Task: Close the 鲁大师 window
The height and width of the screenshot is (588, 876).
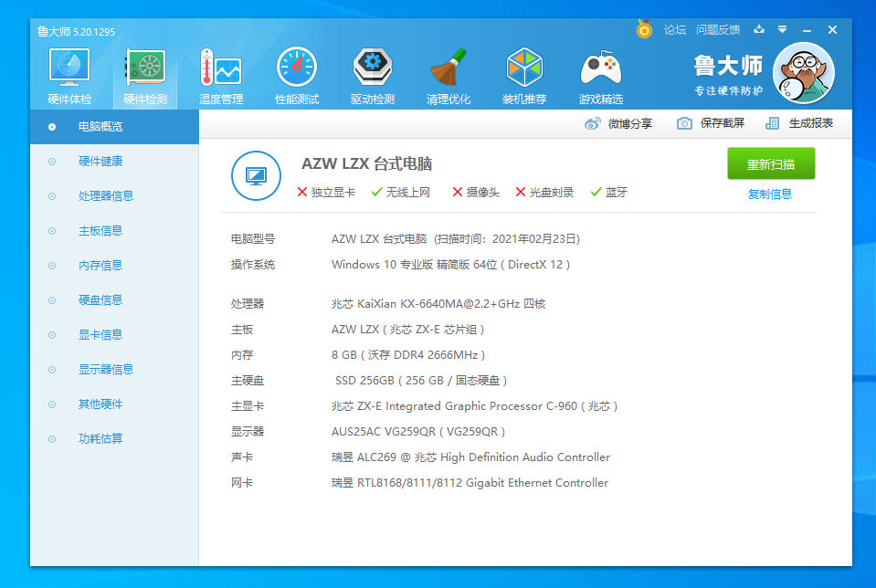Action: 832,29
